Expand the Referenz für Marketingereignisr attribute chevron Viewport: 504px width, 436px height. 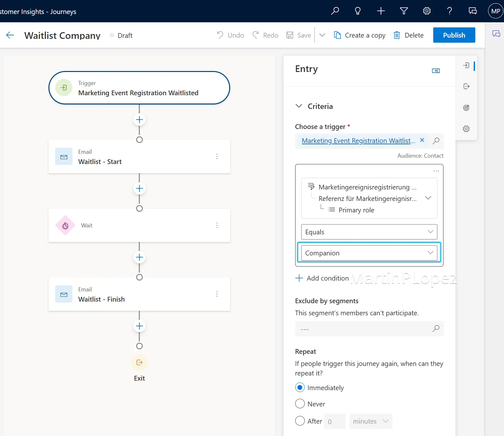428,198
